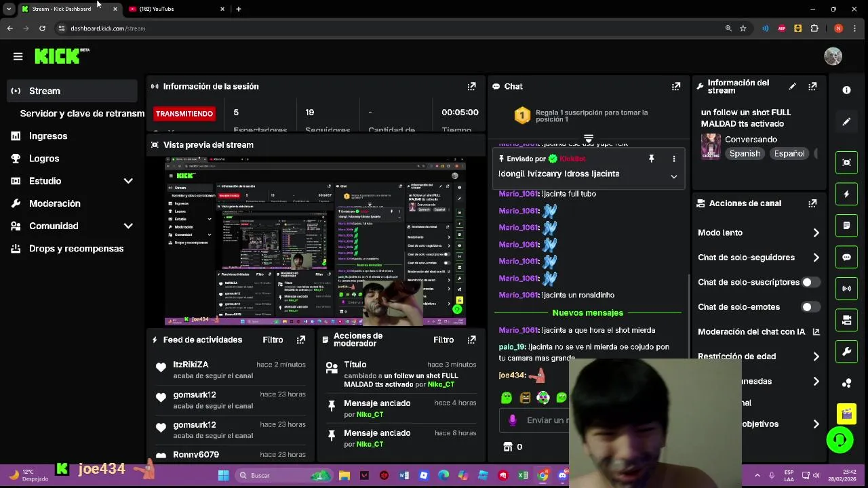
Task: Open Niko_CT link in Título entry
Action: [x=441, y=384]
